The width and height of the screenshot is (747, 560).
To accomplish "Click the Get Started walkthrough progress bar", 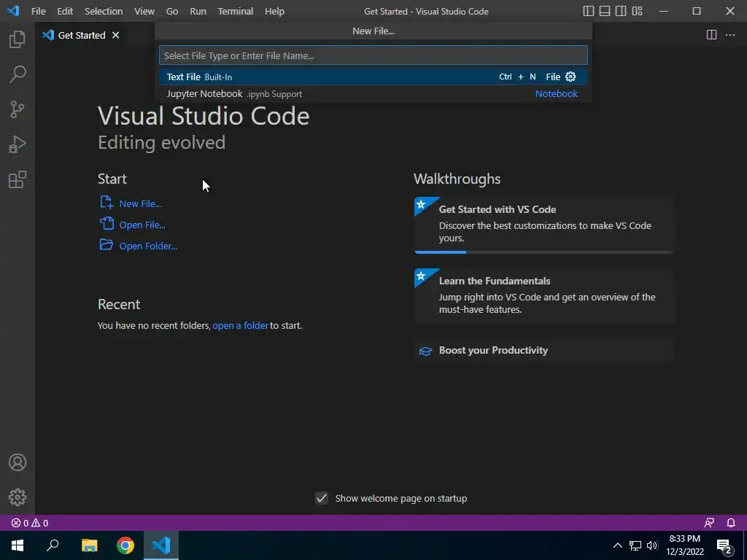I will 543,252.
